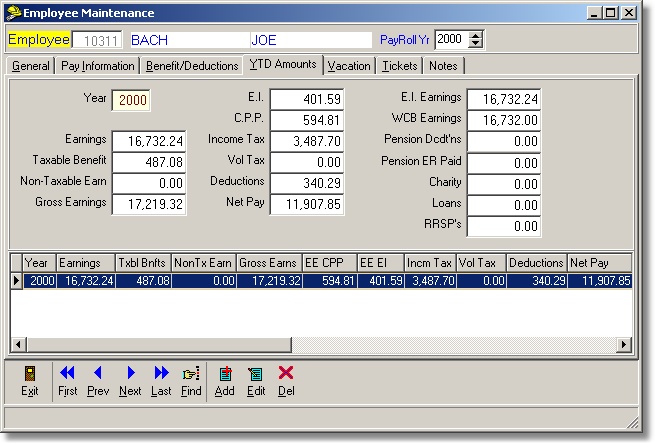Add a new record
Image resolution: width=655 pixels, height=445 pixels.
(x=225, y=380)
